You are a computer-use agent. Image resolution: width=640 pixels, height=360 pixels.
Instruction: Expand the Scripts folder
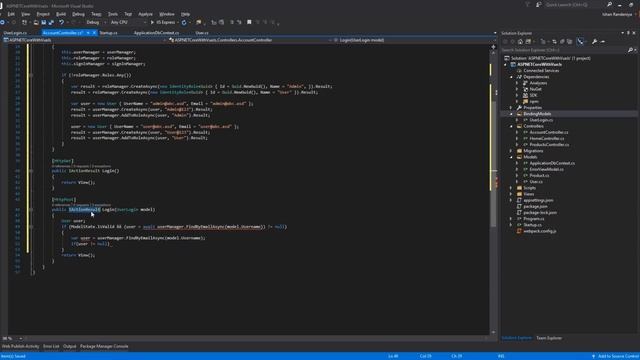point(511,188)
